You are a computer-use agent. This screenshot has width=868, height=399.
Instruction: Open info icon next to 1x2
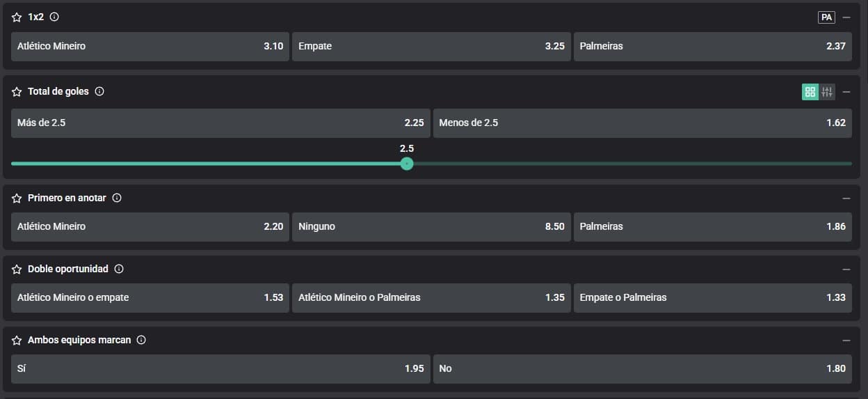point(54,17)
